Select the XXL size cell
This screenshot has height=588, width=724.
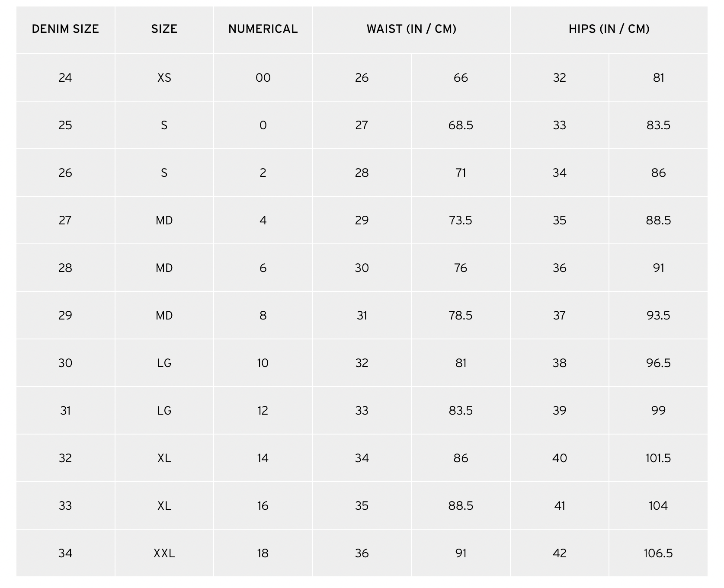point(164,553)
